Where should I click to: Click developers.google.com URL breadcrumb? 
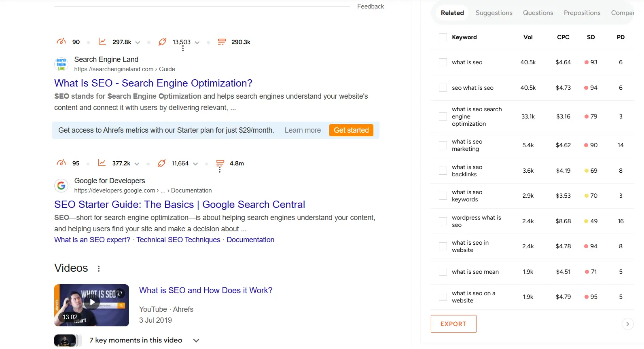(143, 190)
